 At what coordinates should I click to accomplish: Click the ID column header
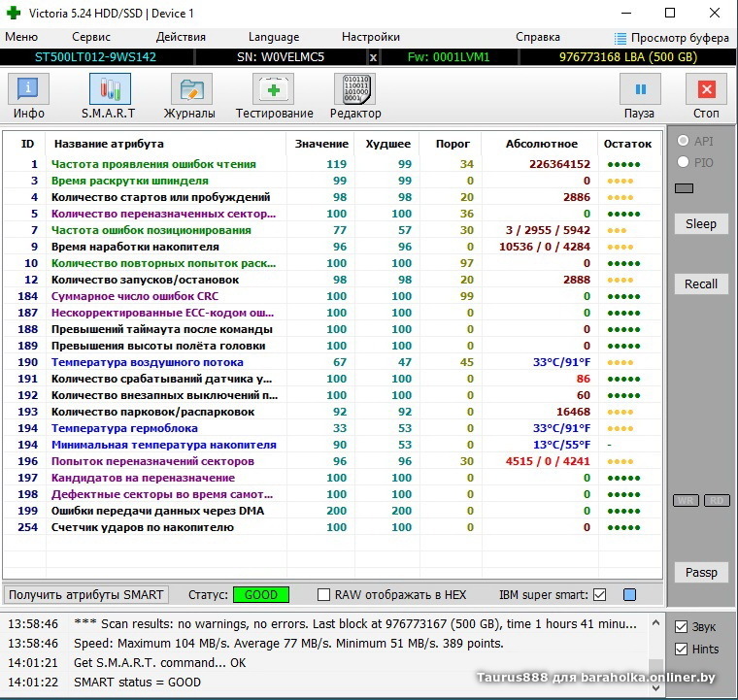coord(27,144)
